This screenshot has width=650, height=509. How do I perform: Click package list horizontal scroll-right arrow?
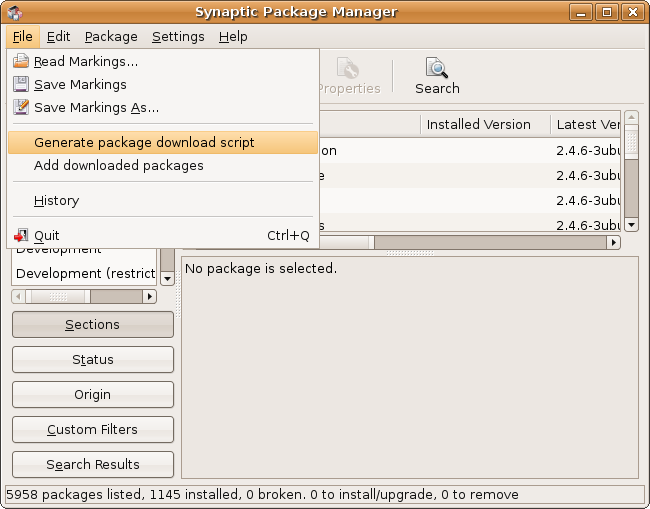point(614,242)
